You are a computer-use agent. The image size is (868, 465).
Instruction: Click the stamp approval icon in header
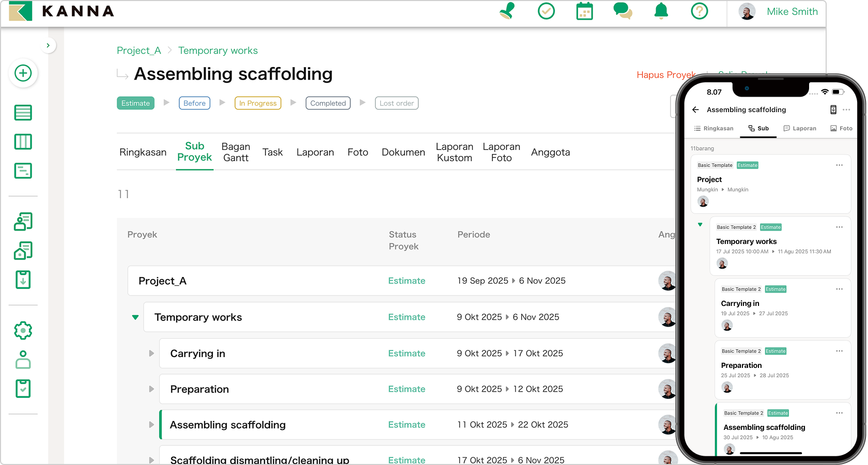507,11
